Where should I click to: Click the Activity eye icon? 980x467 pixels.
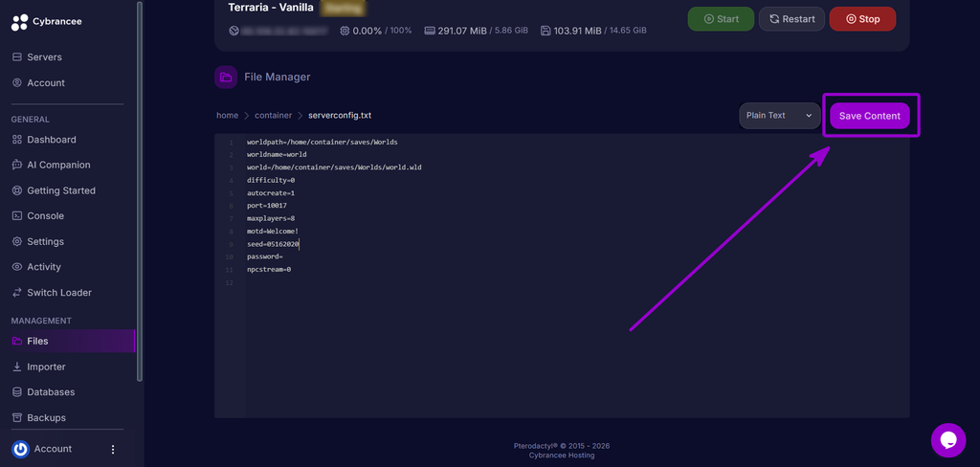17,267
